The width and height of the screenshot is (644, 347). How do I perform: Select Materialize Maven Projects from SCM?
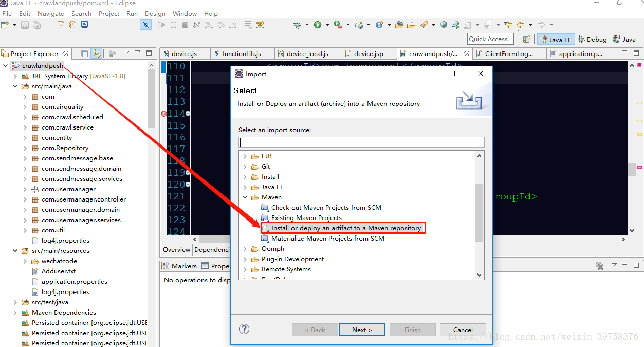328,238
